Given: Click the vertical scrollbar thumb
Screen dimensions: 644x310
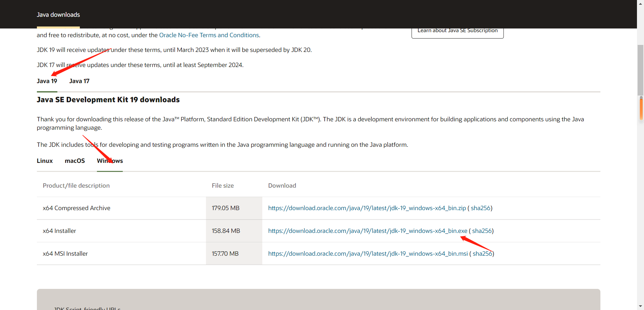Looking at the screenshot, I should pos(641,70).
